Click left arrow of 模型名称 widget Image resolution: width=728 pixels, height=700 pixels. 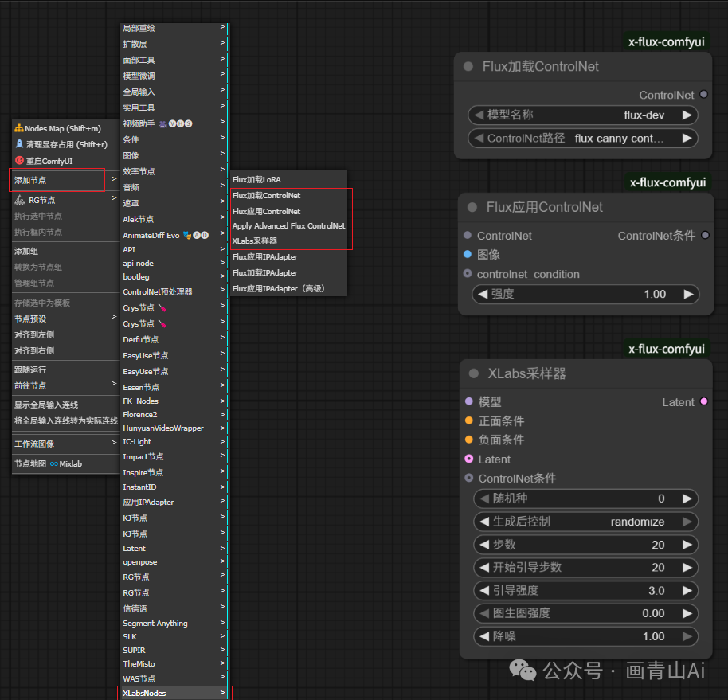click(479, 115)
